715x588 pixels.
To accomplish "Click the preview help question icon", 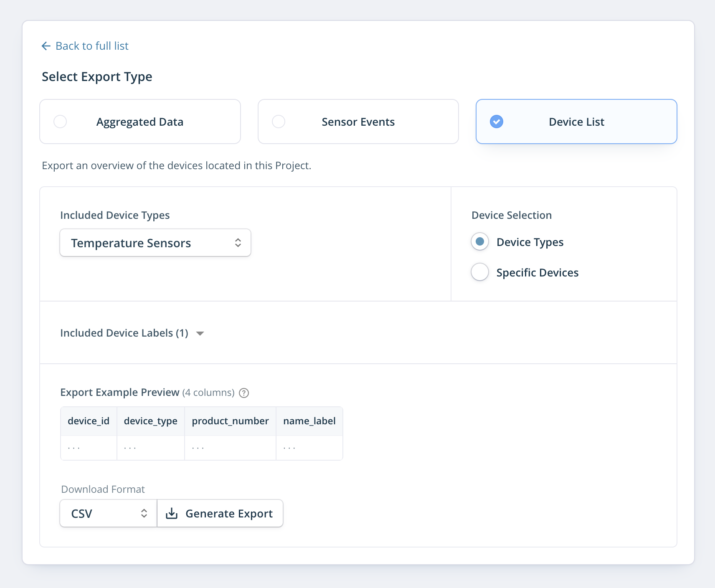I will coord(244,393).
